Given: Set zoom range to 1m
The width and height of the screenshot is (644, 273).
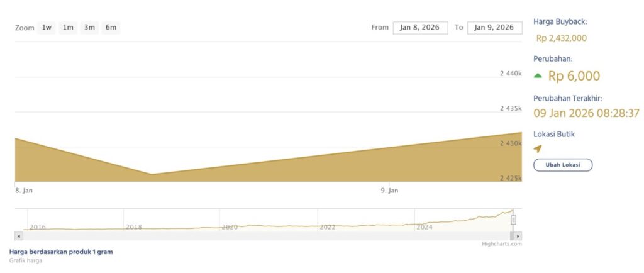Looking at the screenshot, I should (x=68, y=28).
